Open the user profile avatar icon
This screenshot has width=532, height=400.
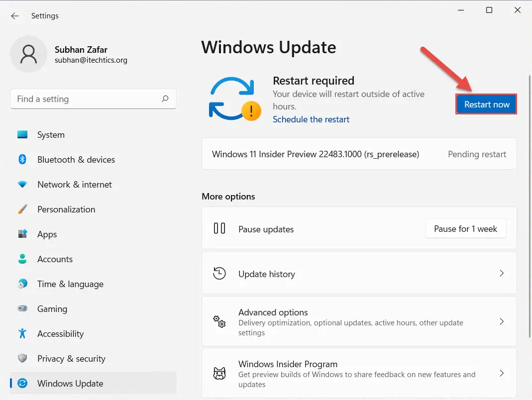(28, 54)
